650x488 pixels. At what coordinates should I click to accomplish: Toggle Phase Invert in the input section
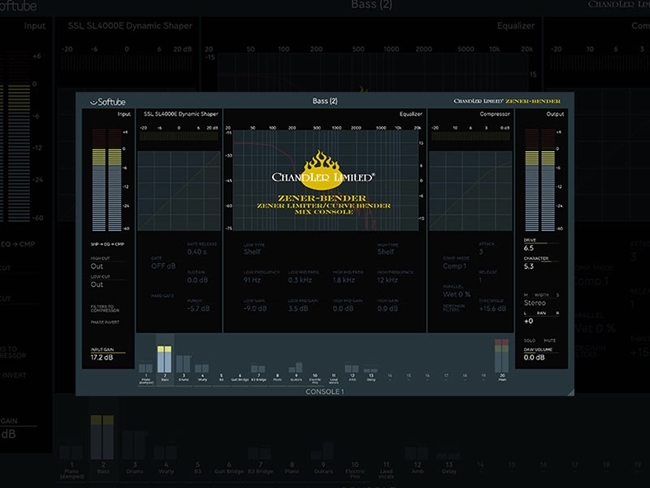(105, 321)
